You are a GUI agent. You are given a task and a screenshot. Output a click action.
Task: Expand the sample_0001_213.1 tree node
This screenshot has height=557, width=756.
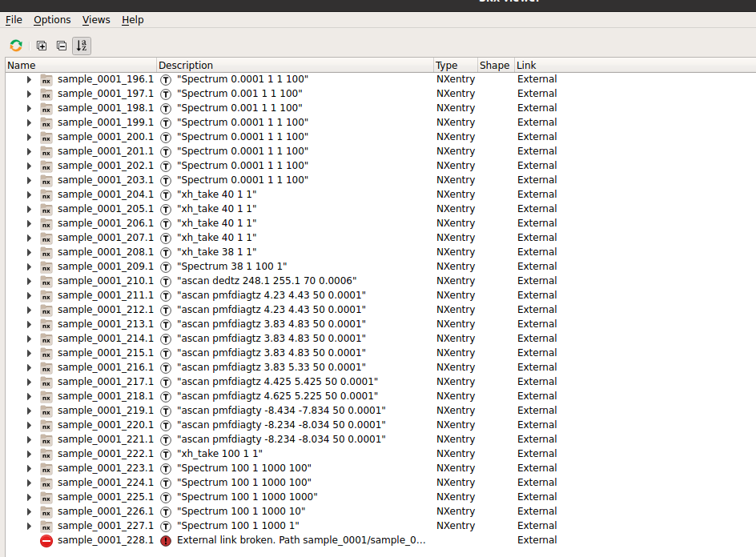(x=29, y=323)
